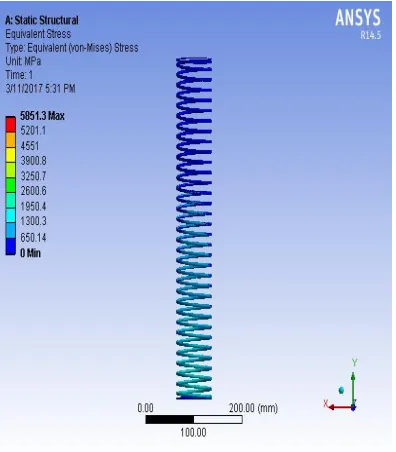Select the '0 Min' legend value
The height and width of the screenshot is (452, 396).
[30, 253]
